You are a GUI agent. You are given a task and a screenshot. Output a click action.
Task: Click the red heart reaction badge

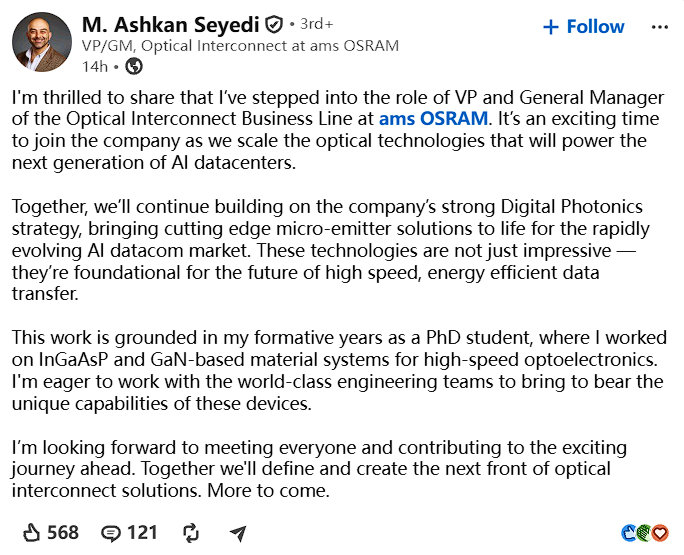(660, 533)
